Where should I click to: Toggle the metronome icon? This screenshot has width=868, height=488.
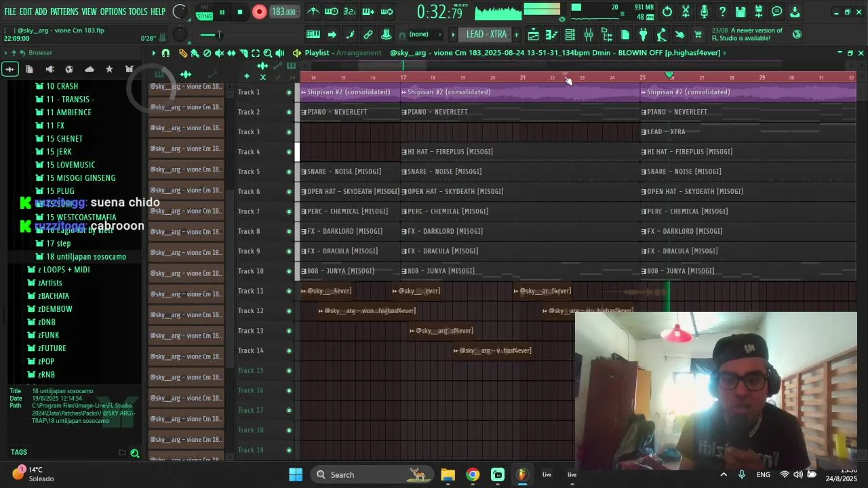313,12
